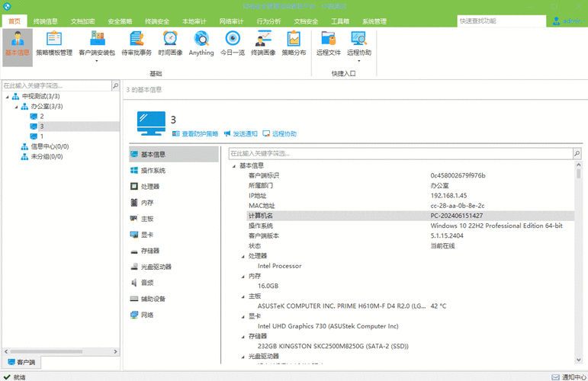588x381 pixels.
Task: Focus the 快速查找功能 search field
Action: [501, 21]
